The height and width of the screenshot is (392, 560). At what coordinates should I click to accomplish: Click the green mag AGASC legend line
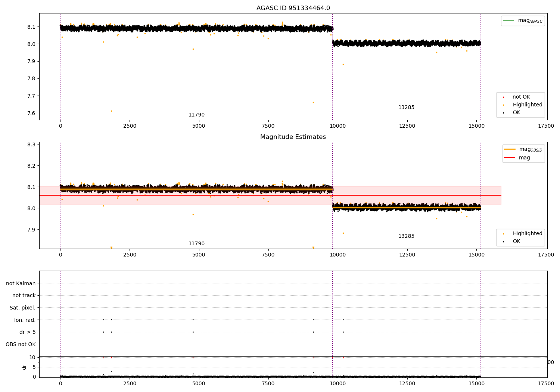tap(508, 20)
